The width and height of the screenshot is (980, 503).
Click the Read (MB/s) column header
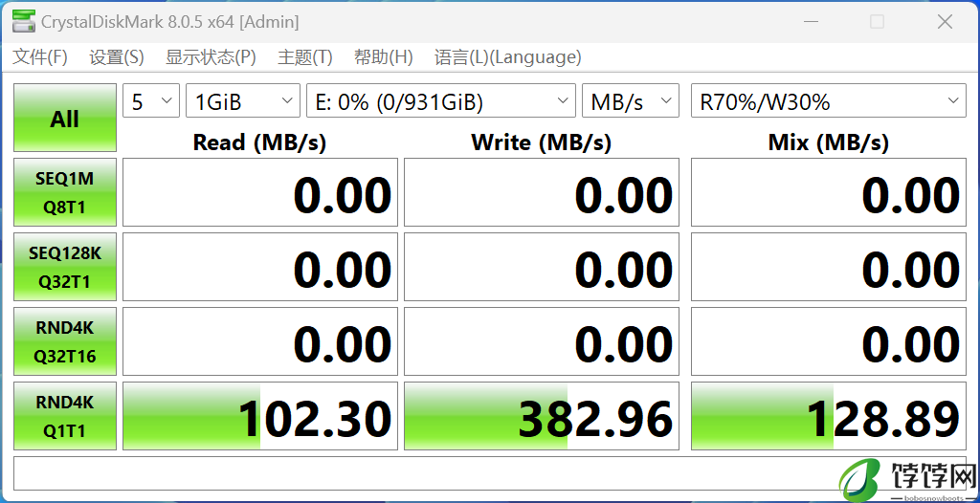coord(259,143)
